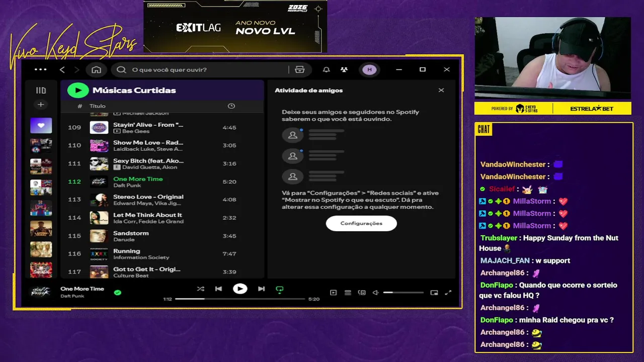Open the Spotify Home page
The image size is (644, 362).
[97, 69]
